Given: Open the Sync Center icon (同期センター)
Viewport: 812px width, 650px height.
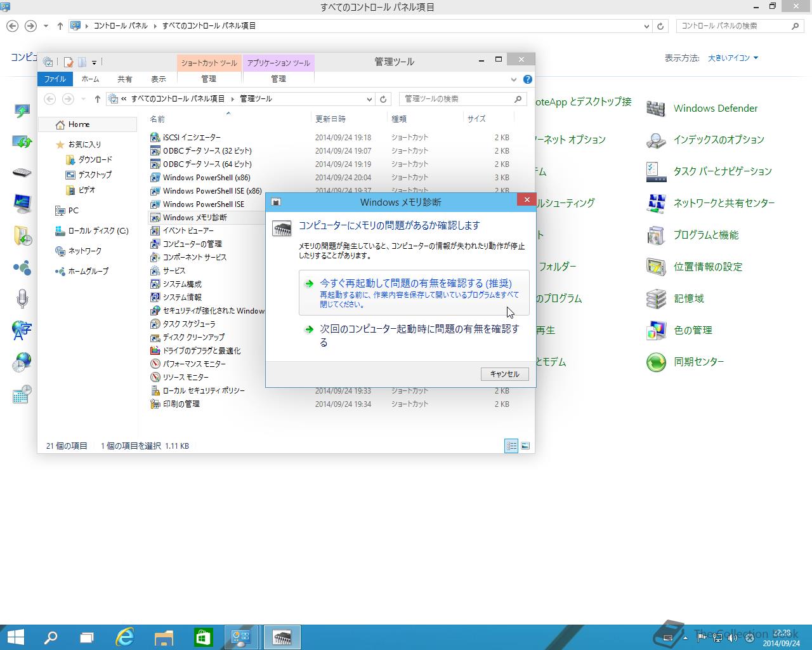Looking at the screenshot, I should tap(655, 362).
